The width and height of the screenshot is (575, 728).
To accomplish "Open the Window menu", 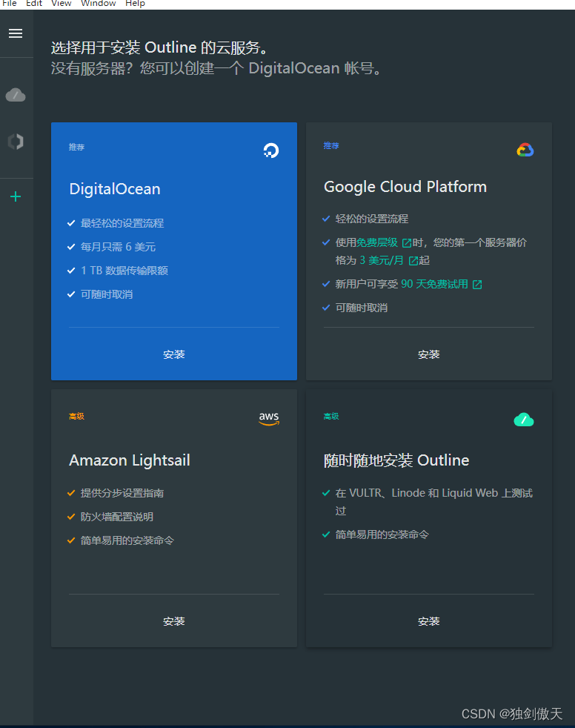I will pos(98,4).
